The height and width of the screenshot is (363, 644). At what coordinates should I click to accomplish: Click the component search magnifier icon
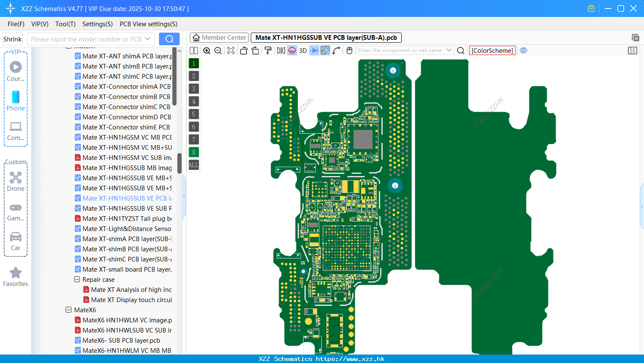[x=461, y=50]
